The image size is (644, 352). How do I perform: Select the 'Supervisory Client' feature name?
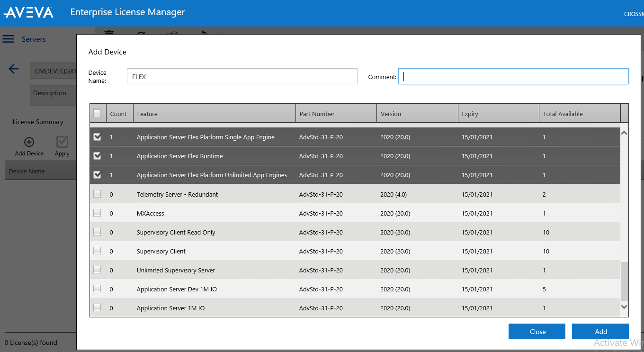(x=161, y=251)
